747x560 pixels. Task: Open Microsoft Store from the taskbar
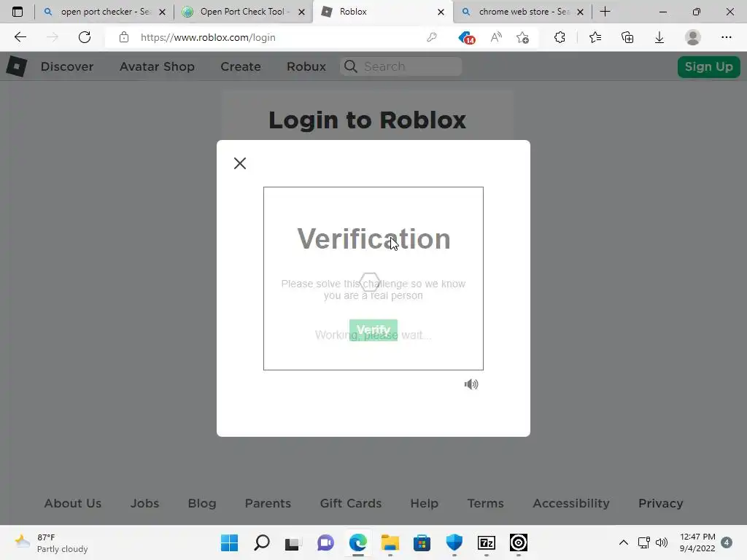pos(422,542)
